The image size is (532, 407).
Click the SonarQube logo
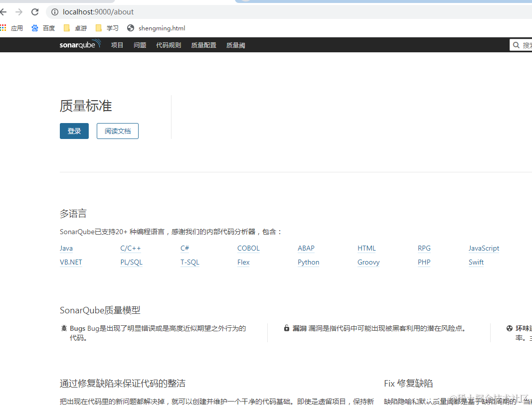[x=79, y=44]
